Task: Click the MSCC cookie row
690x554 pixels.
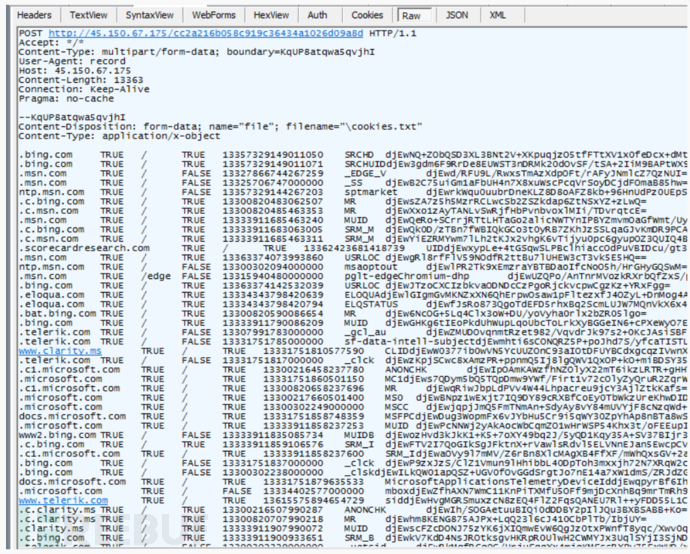Action: [353, 407]
